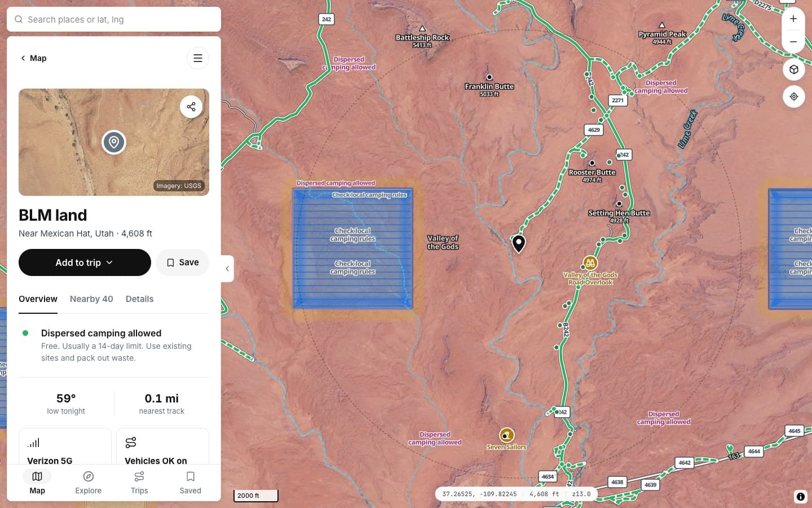The image size is (812, 508).
Task: Go back to Map via chevron
Action: 33,58
